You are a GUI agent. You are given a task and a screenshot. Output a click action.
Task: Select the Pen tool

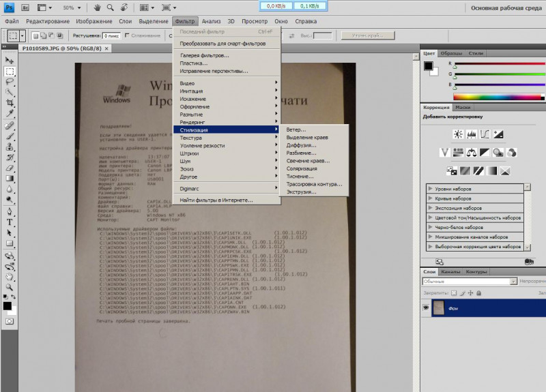(x=10, y=211)
